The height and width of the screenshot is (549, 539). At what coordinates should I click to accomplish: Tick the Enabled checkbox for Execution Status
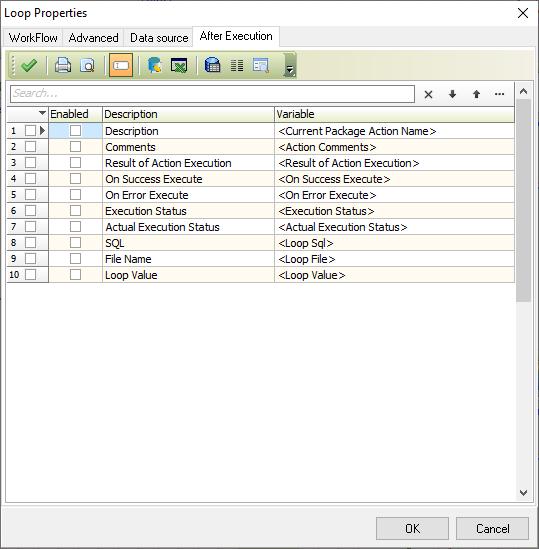(x=75, y=211)
